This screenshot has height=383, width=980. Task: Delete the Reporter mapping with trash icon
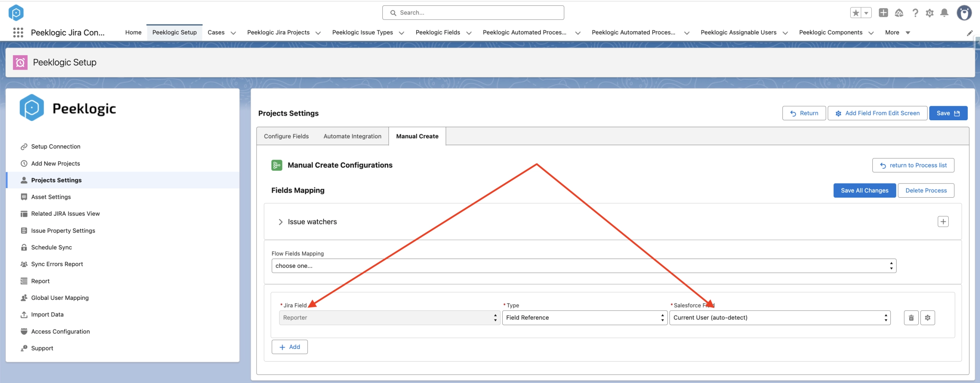point(911,318)
